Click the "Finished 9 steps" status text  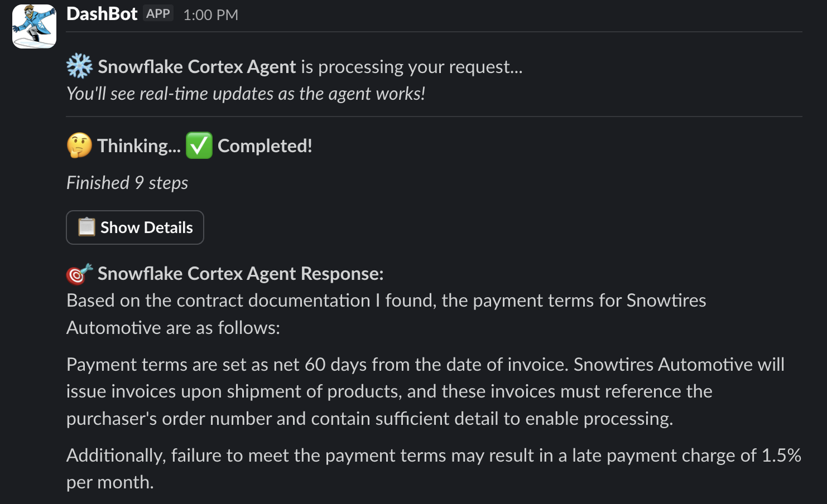[127, 183]
